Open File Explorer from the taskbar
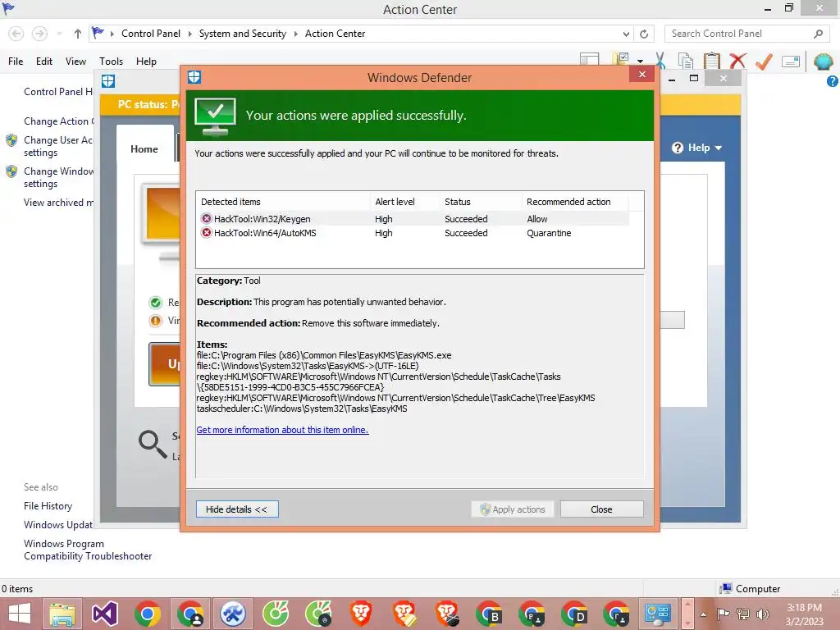This screenshot has height=630, width=840. tap(62, 614)
